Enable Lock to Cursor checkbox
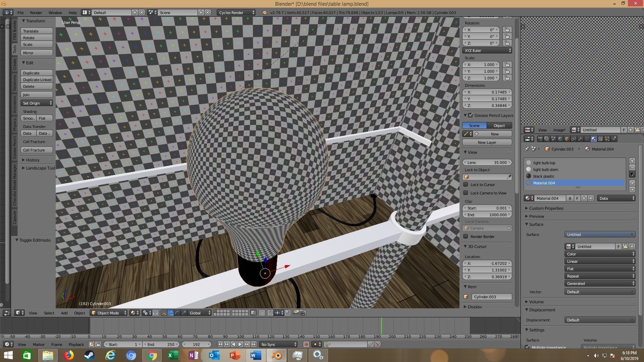 point(466,185)
